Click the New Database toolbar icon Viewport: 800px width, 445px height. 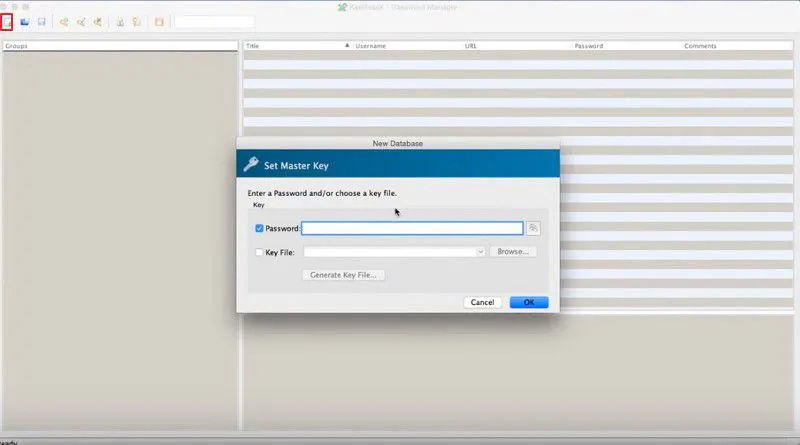coord(7,22)
